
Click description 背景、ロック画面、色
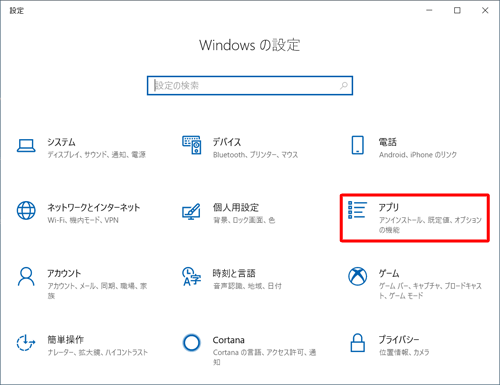point(244,220)
